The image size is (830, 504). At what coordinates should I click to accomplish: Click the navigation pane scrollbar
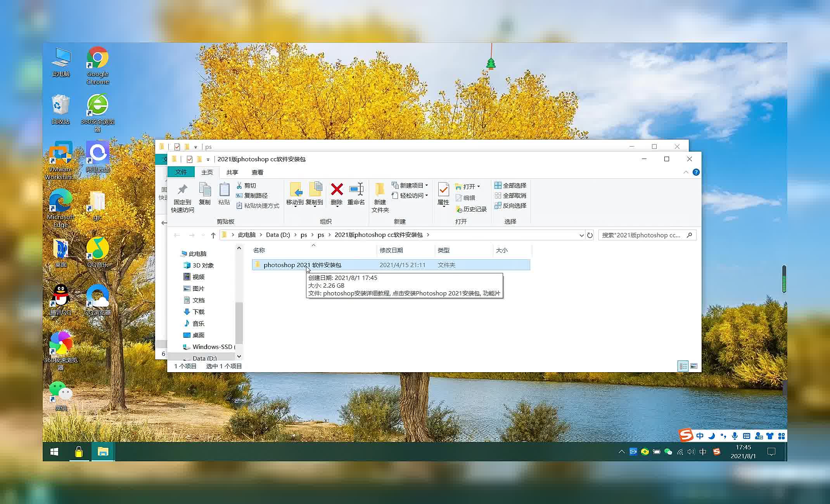[x=239, y=322]
